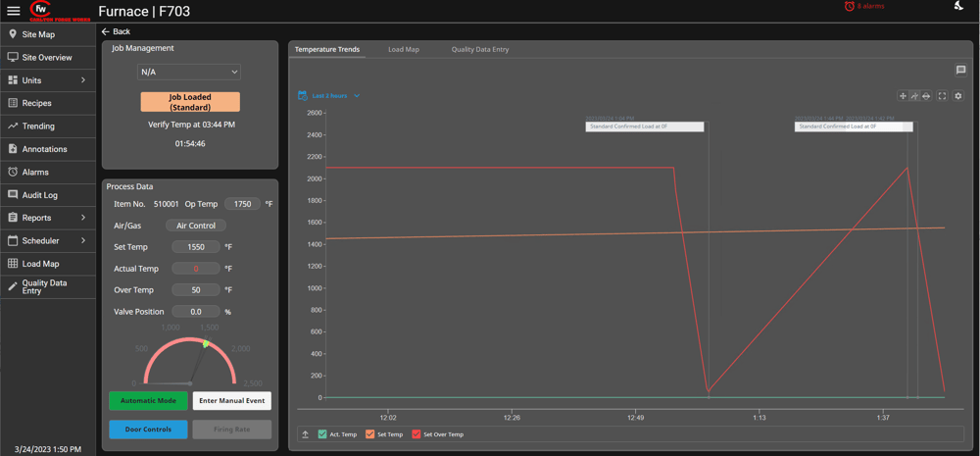
Task: Click the Air Control mode field
Action: (196, 226)
